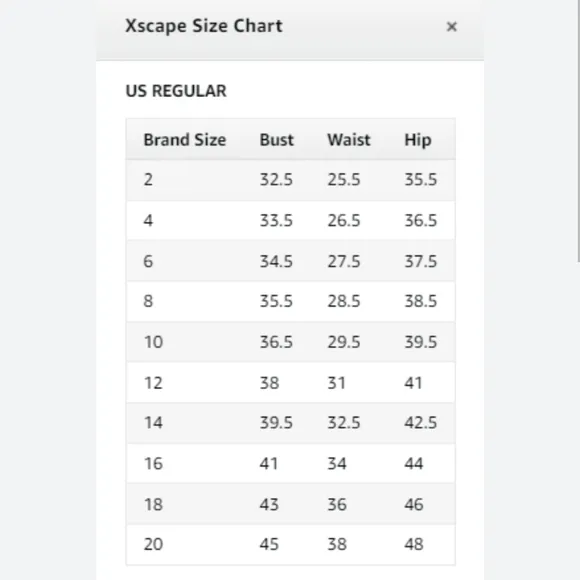This screenshot has width=580, height=580.
Task: Select the size 16 row label
Action: (x=153, y=463)
